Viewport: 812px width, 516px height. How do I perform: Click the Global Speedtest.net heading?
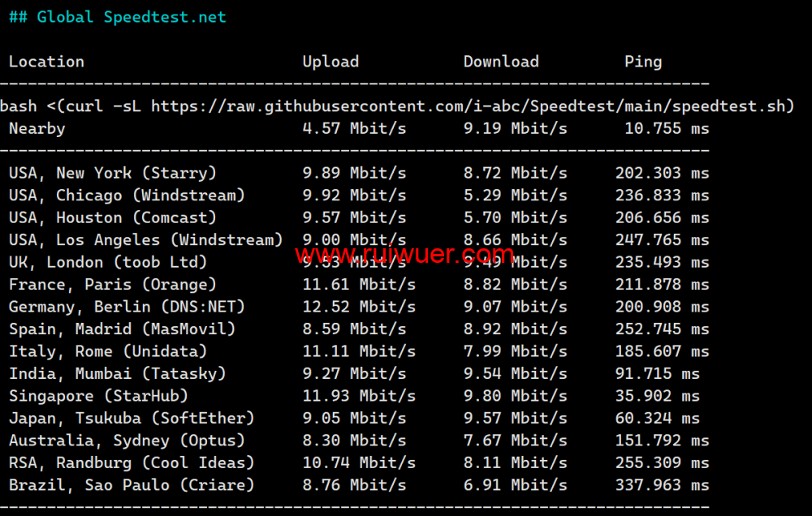118,17
